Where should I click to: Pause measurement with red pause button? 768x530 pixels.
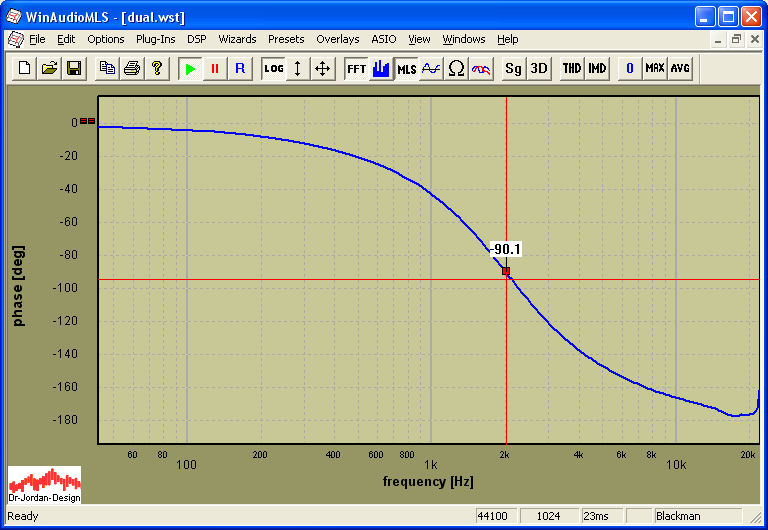coord(214,68)
